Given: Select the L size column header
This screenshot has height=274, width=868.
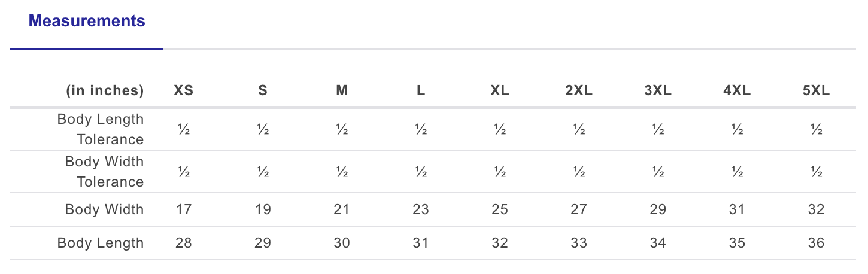Looking at the screenshot, I should click(421, 91).
